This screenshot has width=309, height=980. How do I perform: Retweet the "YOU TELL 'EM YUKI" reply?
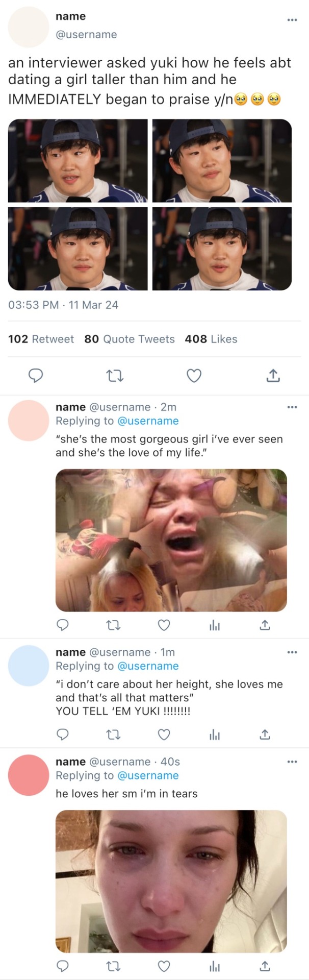click(x=113, y=734)
